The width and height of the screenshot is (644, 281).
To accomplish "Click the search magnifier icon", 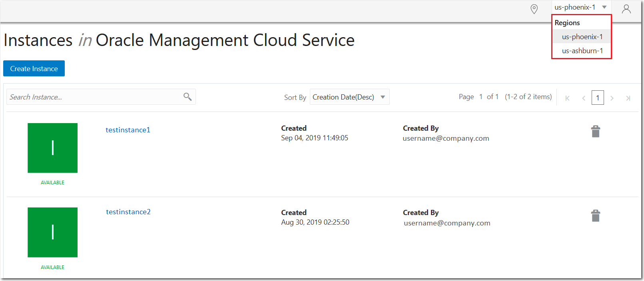I will 187,96.
